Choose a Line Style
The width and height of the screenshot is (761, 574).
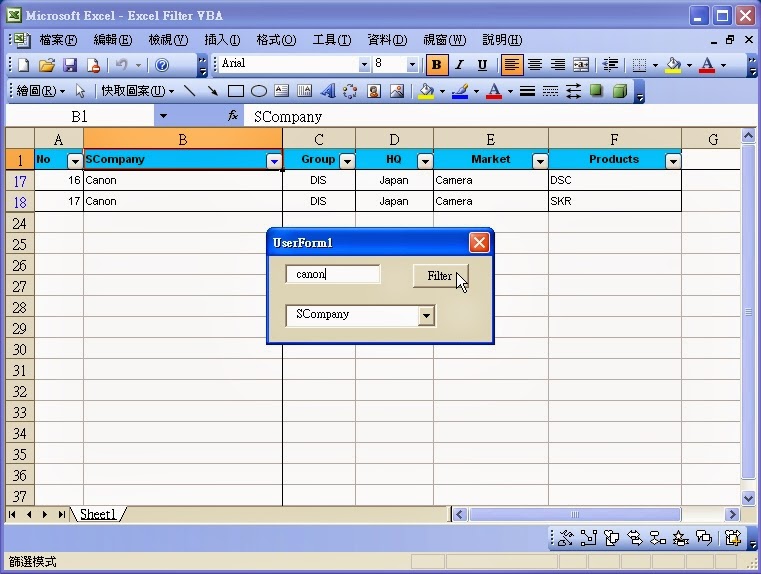pos(527,91)
